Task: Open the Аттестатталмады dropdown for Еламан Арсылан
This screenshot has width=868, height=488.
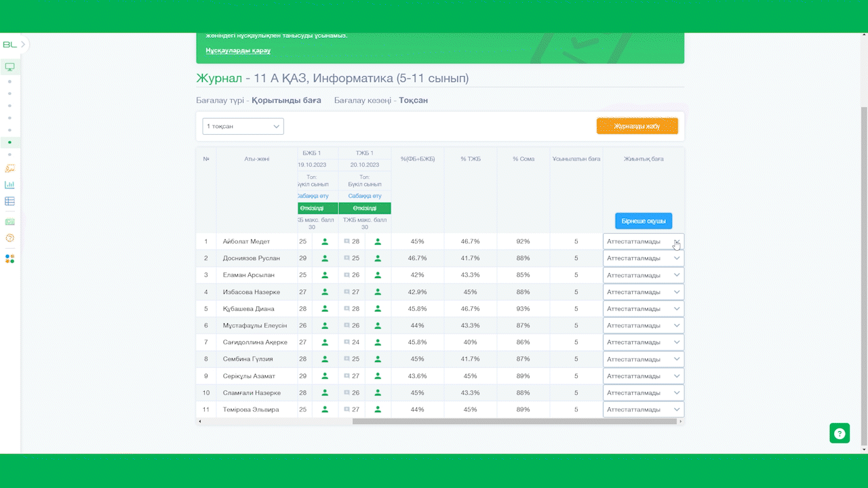Action: [x=644, y=275]
